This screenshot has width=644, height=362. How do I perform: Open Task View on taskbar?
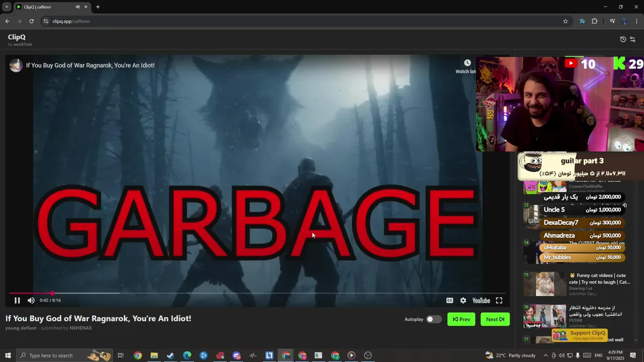pos(121,355)
